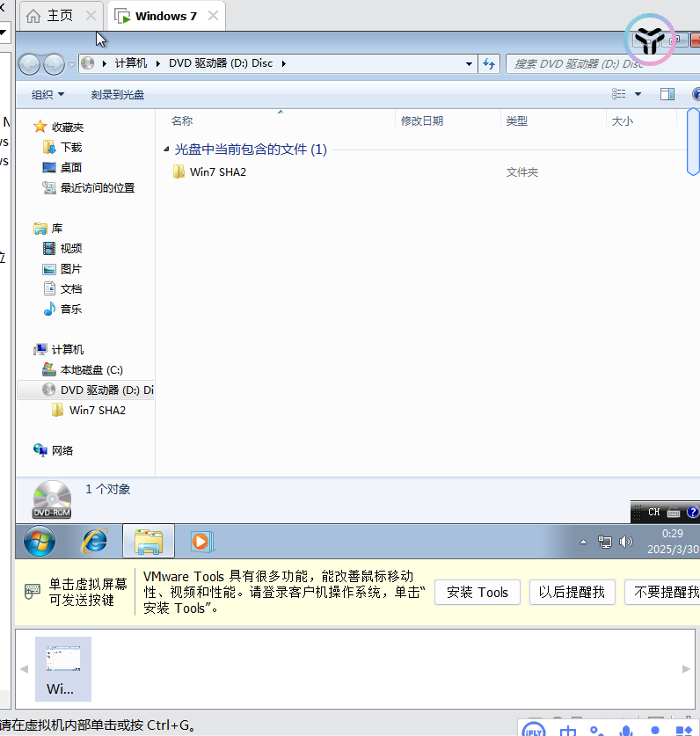The width and height of the screenshot is (700, 736).
Task: Click the thumbnail strip right arrow
Action: (686, 669)
